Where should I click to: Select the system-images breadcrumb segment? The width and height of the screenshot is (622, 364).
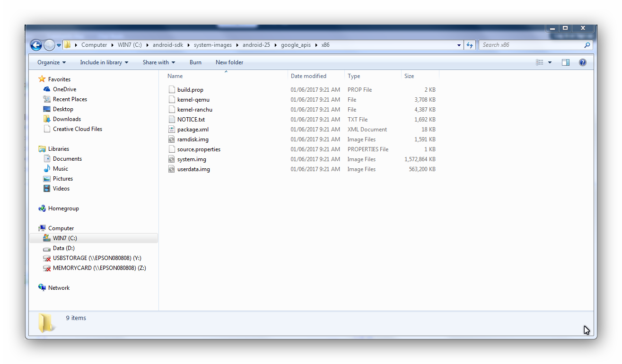[x=213, y=45]
